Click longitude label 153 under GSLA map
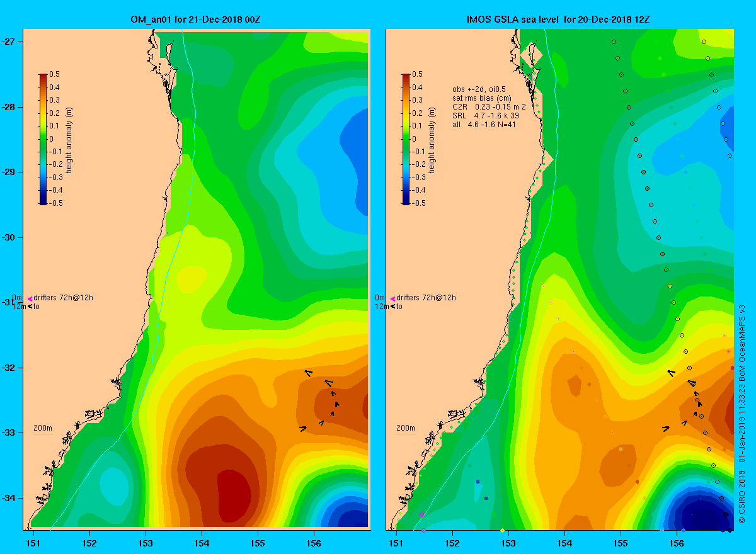 [508, 542]
